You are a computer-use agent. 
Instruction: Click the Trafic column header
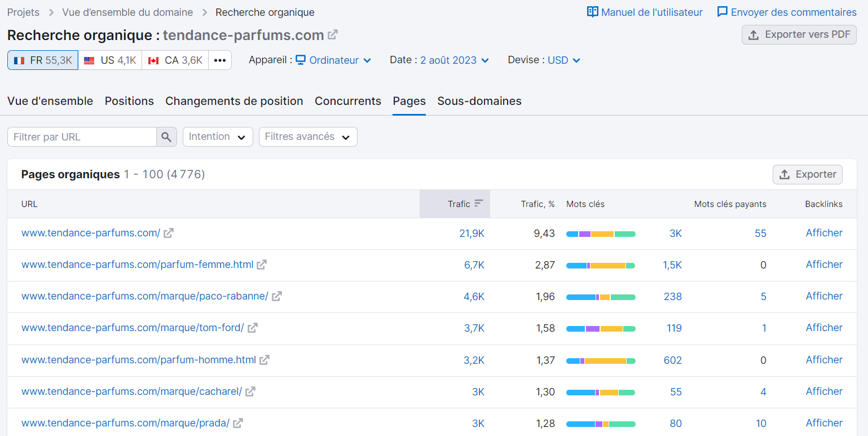[455, 204]
